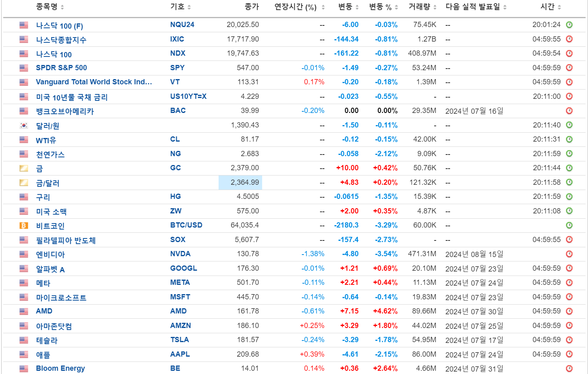Screen dimensions: 588x374
Task: Click the gold bar icon beside 금 GC row
Action: click(24, 168)
